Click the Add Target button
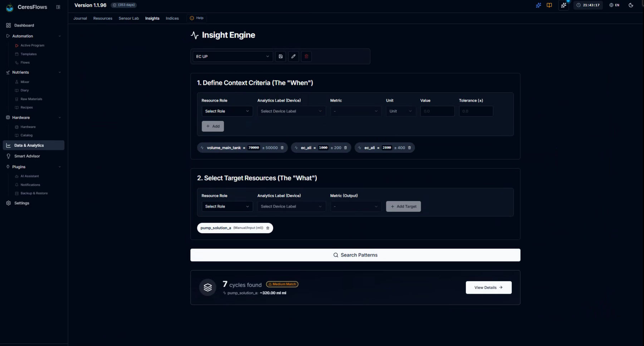The image size is (644, 346). click(x=403, y=206)
